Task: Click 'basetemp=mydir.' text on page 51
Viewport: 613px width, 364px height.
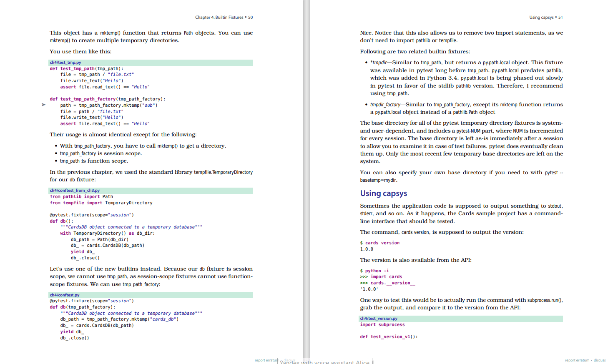Action: (x=379, y=181)
